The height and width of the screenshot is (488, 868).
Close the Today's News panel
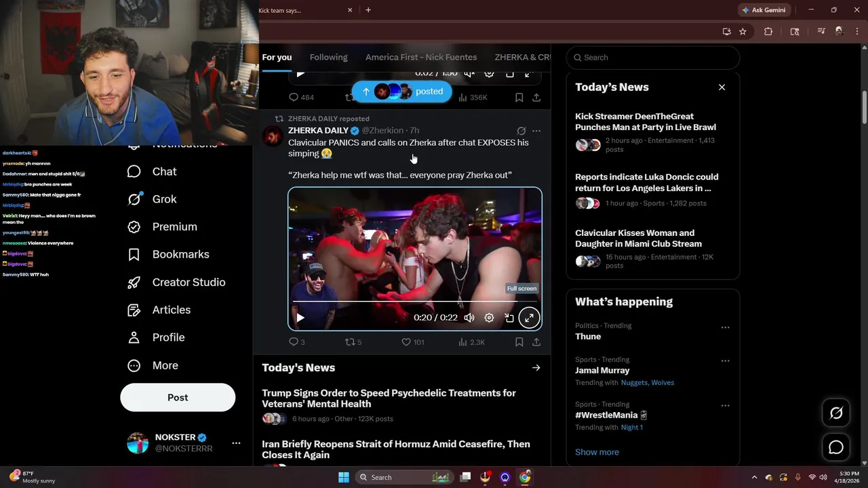(x=722, y=87)
